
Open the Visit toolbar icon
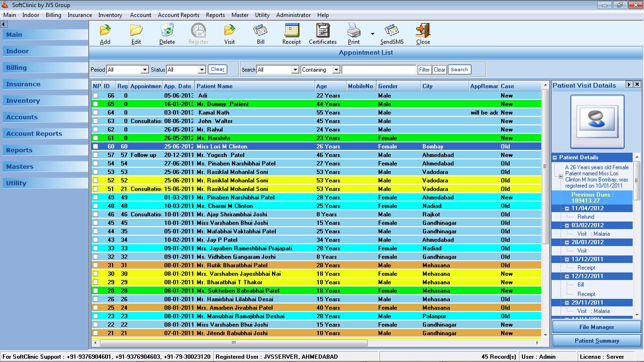(x=229, y=31)
